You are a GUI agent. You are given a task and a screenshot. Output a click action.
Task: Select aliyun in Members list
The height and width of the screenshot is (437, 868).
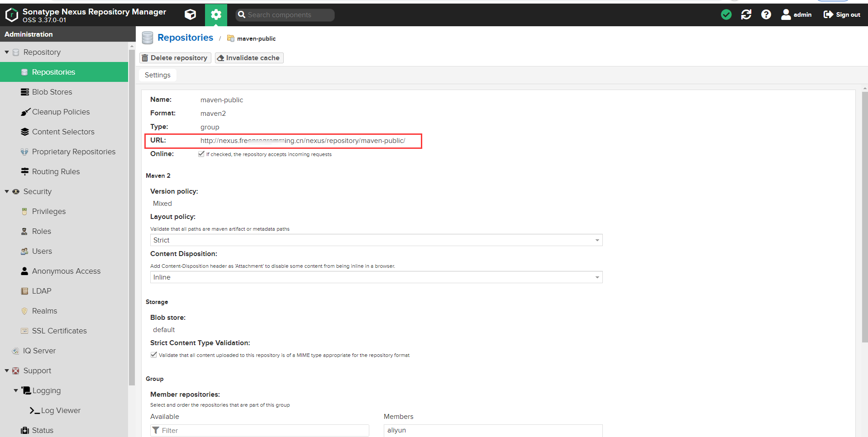point(396,430)
